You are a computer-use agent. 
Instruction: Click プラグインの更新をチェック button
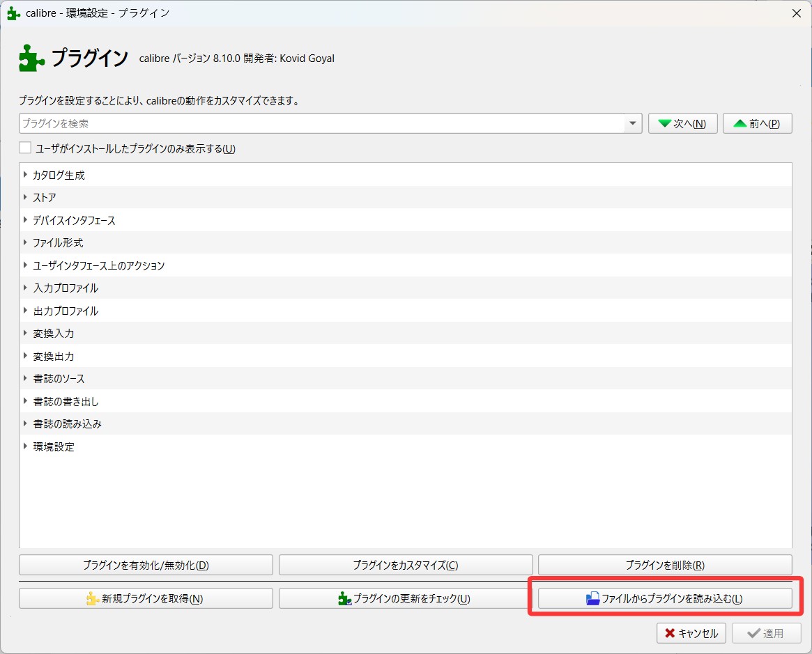[405, 598]
